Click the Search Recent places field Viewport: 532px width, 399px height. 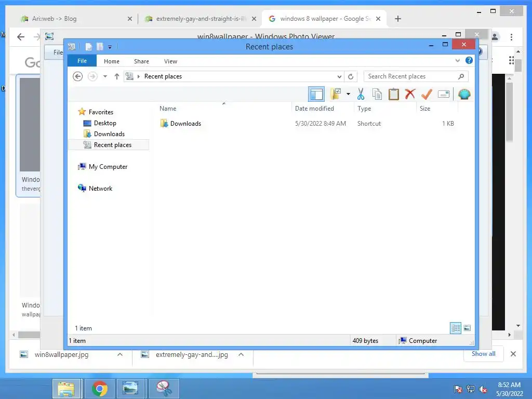point(416,76)
